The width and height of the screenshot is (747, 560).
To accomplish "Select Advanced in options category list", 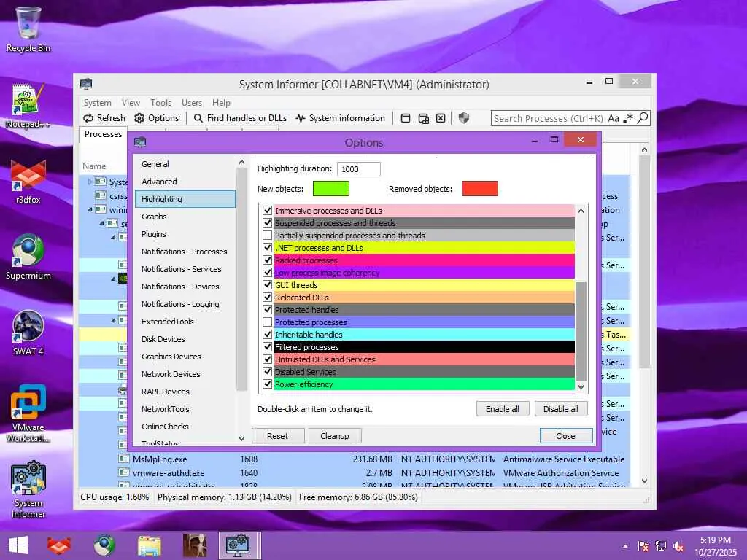I will pyautogui.click(x=185, y=182).
